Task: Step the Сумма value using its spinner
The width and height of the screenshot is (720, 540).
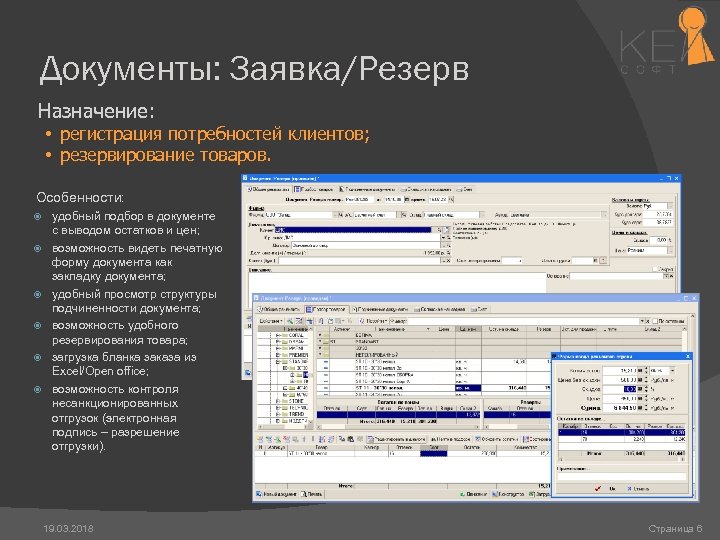Action: coord(647,408)
